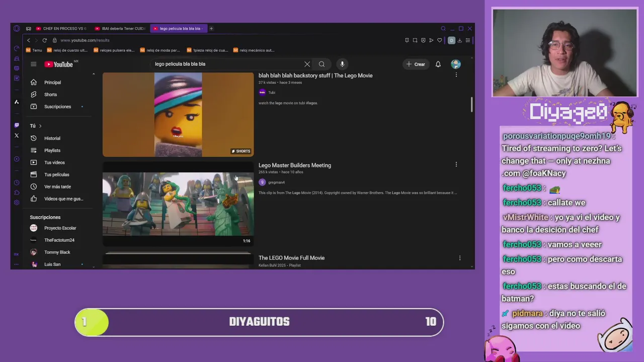Open blah blah blah backstory stuff title
This screenshot has width=644, height=362.
[x=315, y=75]
